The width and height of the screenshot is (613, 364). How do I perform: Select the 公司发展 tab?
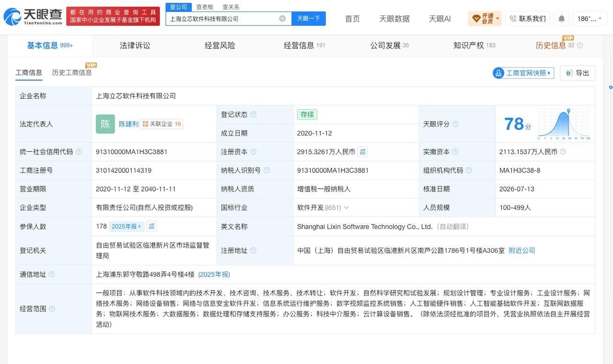pyautogui.click(x=389, y=45)
